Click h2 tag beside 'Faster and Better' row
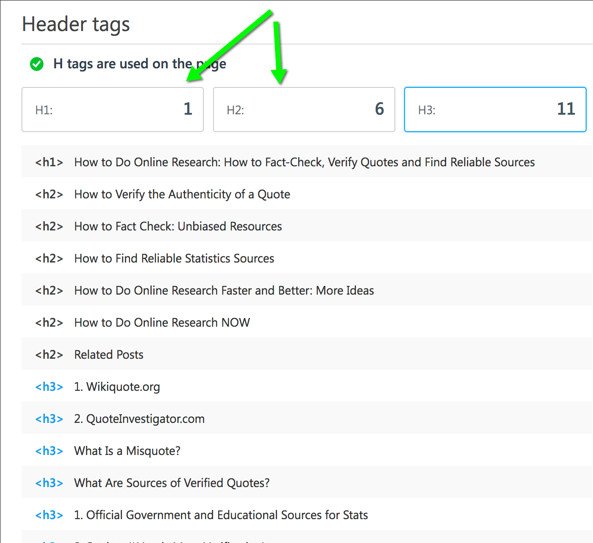593x543 pixels. [49, 291]
